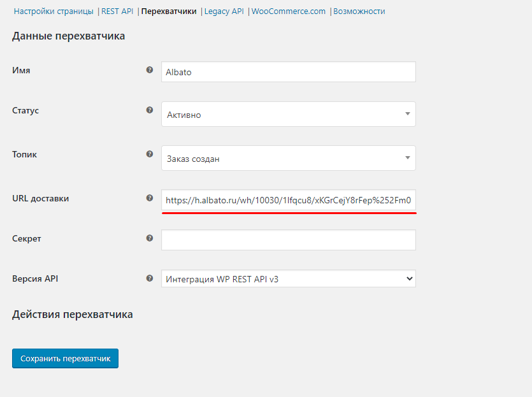Click help icon beside Топик field
Image resolution: width=532 pixels, height=397 pixels.
pyautogui.click(x=150, y=154)
